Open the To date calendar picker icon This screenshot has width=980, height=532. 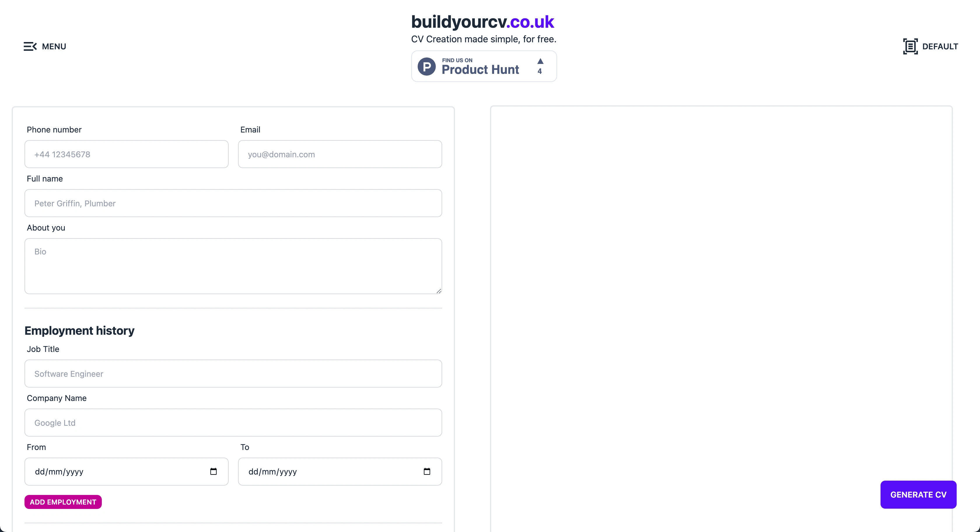pyautogui.click(x=427, y=472)
